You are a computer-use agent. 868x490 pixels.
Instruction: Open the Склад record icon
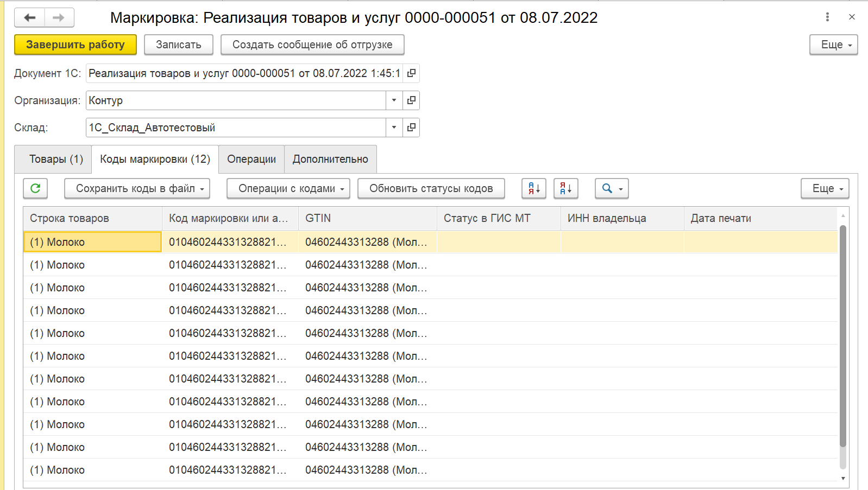click(411, 128)
